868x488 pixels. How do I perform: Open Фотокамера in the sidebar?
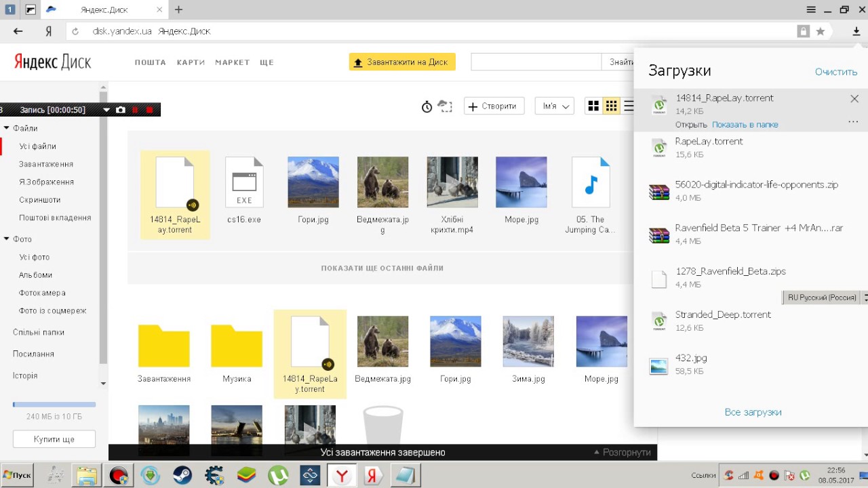[42, 293]
